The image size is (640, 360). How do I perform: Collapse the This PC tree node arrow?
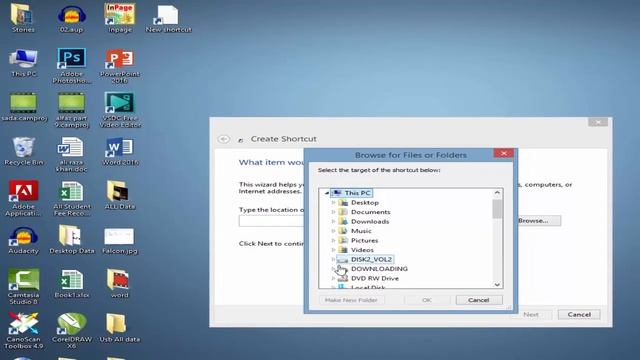tap(327, 193)
